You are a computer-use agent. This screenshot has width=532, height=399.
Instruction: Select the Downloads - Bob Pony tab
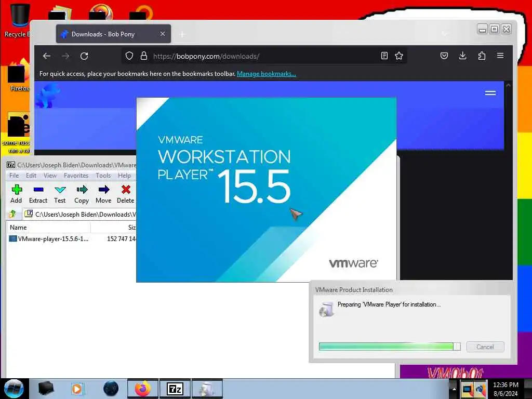(x=113, y=34)
